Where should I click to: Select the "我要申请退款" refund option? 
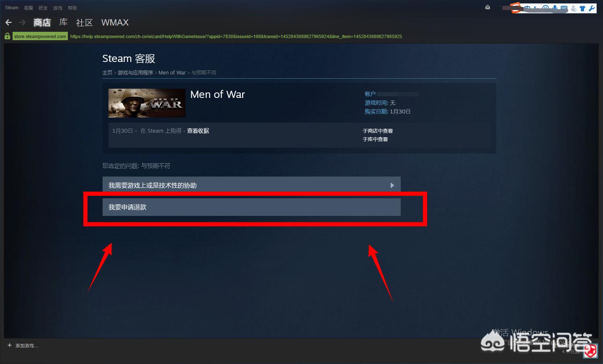tap(251, 207)
